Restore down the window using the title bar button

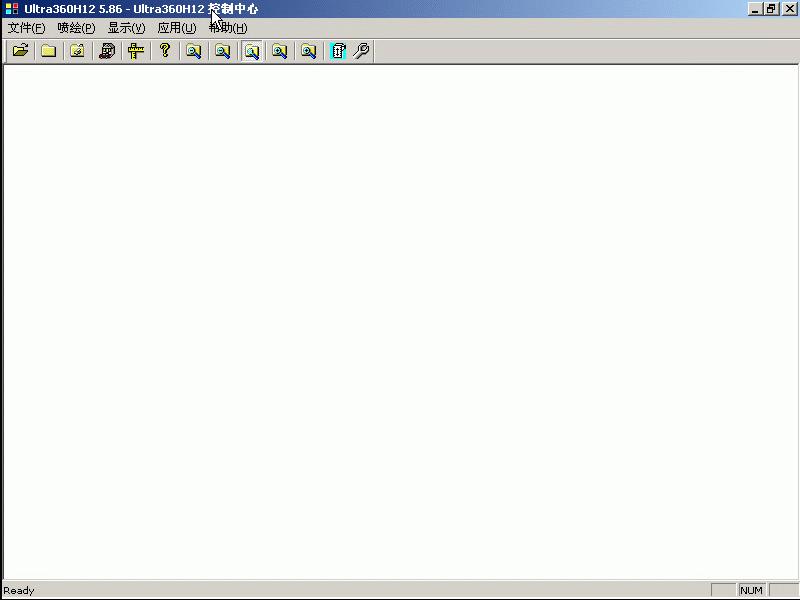pyautogui.click(x=771, y=9)
